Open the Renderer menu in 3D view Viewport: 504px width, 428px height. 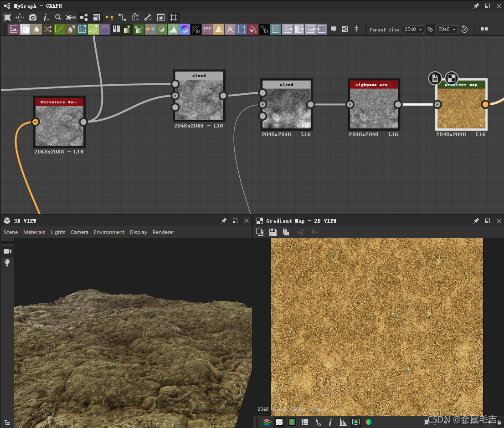(x=163, y=232)
